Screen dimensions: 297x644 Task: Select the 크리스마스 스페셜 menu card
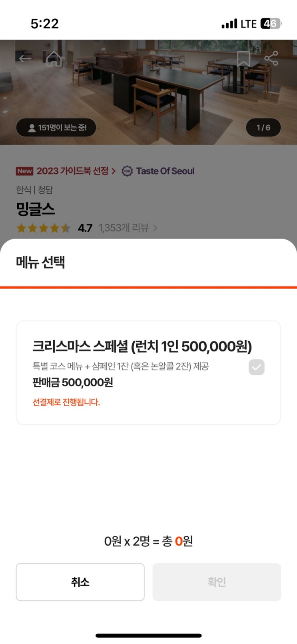(148, 373)
